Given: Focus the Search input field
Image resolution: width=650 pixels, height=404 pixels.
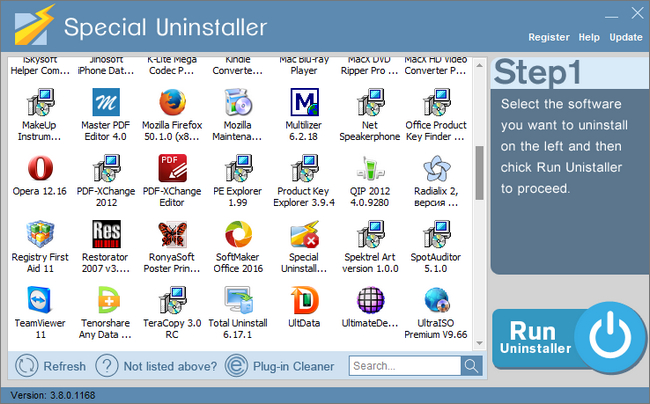Looking at the screenshot, I should 405,366.
